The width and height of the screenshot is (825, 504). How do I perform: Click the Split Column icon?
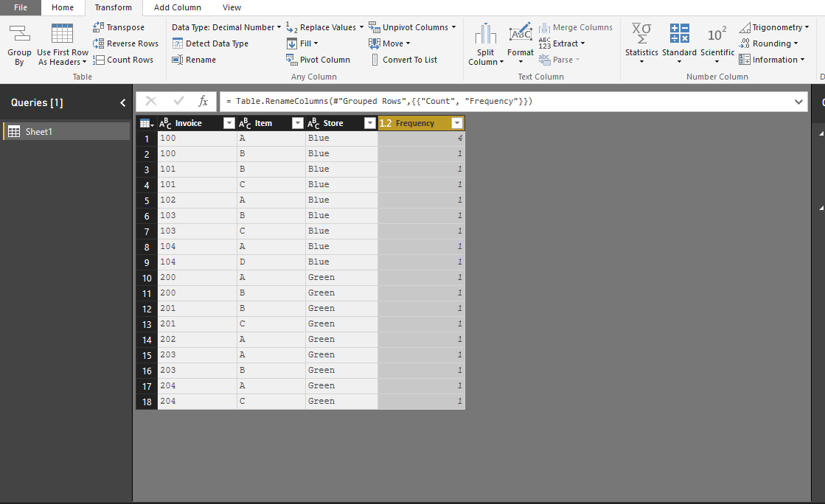point(485,34)
